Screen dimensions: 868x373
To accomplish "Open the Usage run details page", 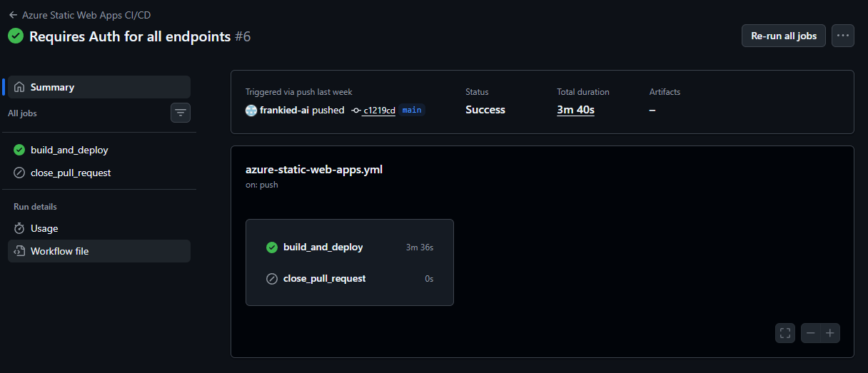I will tap(44, 228).
